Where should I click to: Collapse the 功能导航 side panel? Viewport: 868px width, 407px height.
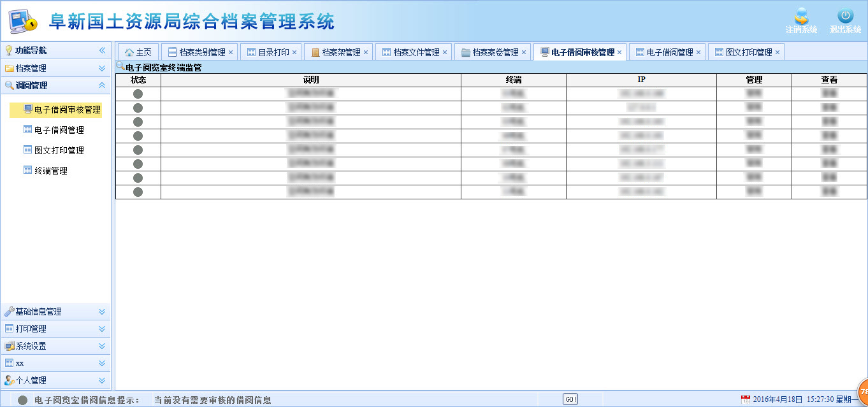click(x=102, y=50)
